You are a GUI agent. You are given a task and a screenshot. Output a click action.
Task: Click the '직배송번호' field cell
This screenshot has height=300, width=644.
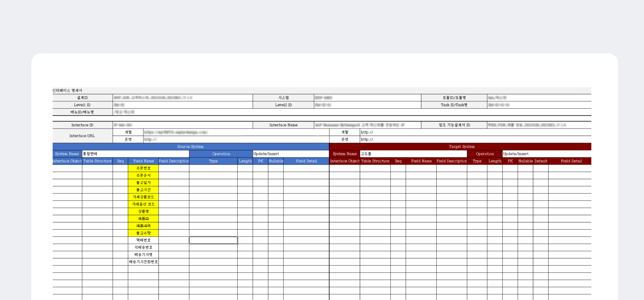click(x=143, y=247)
